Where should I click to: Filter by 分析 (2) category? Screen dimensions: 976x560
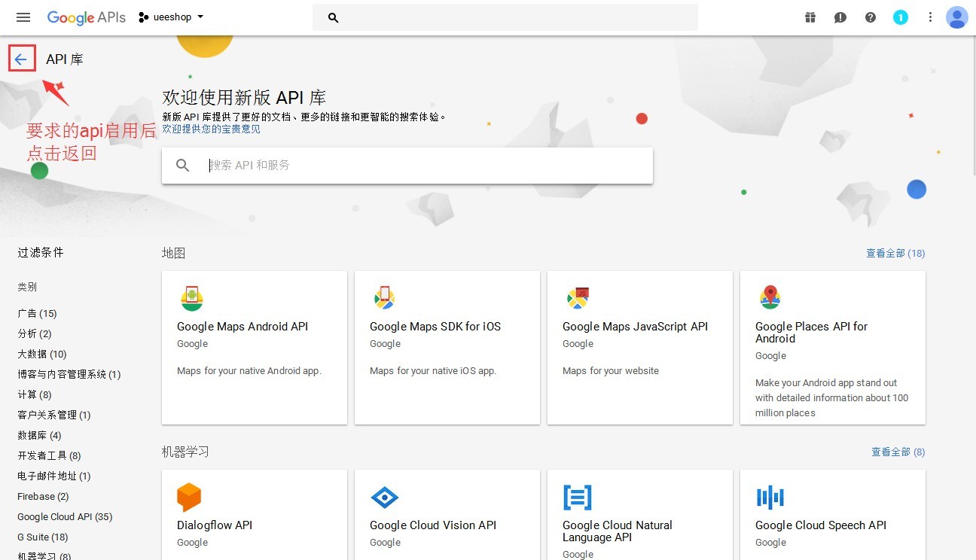pos(35,333)
